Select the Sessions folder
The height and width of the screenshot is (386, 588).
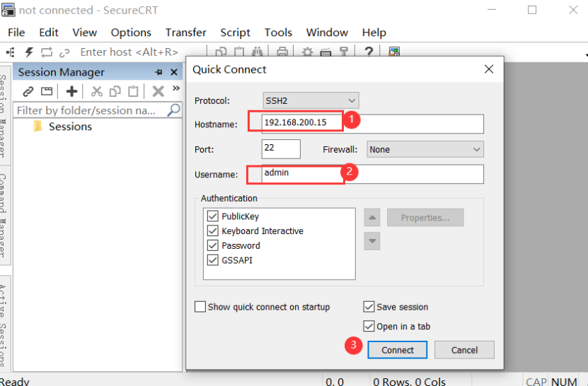click(x=70, y=127)
